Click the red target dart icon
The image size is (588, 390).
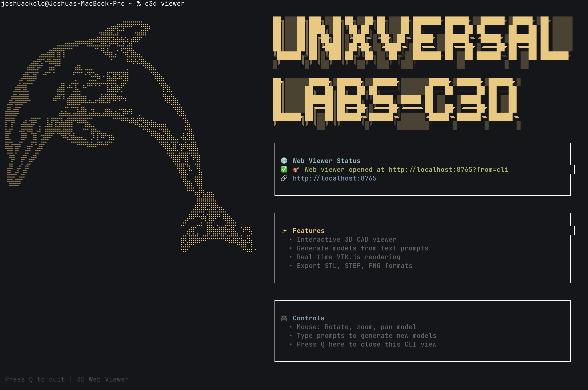coord(296,170)
